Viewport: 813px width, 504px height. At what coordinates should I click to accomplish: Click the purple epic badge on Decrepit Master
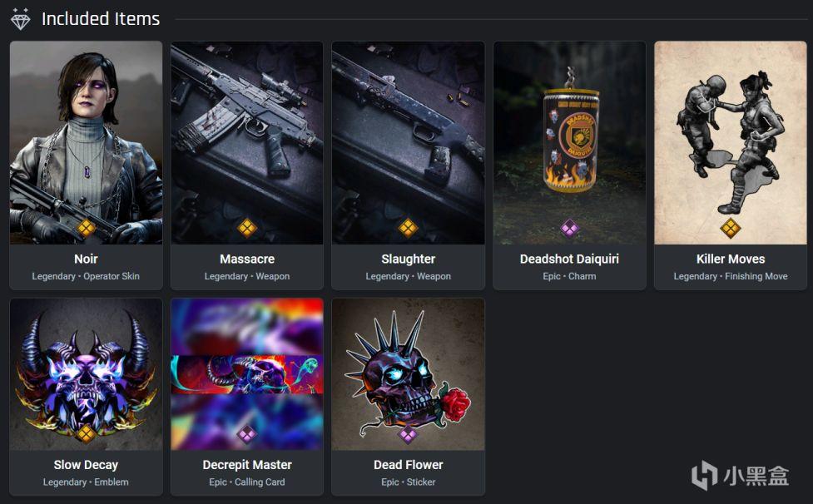(247, 433)
